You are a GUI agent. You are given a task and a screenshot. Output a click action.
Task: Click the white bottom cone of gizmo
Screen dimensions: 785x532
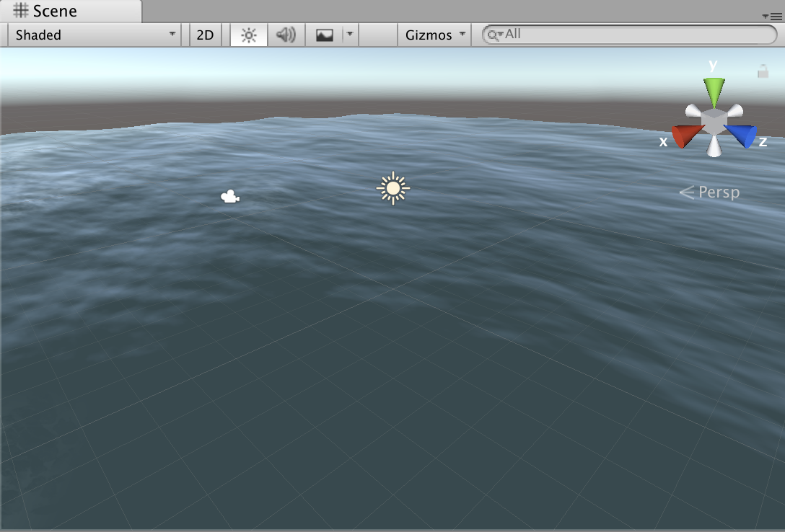714,147
